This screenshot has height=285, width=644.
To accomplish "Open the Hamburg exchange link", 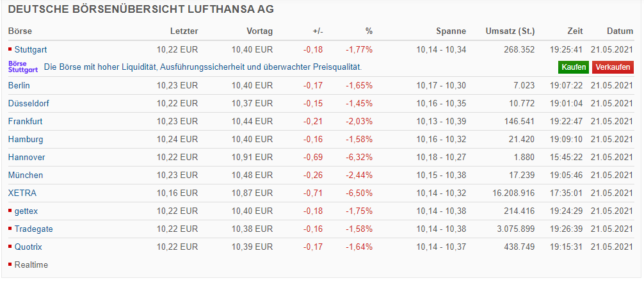I will tap(26, 139).
